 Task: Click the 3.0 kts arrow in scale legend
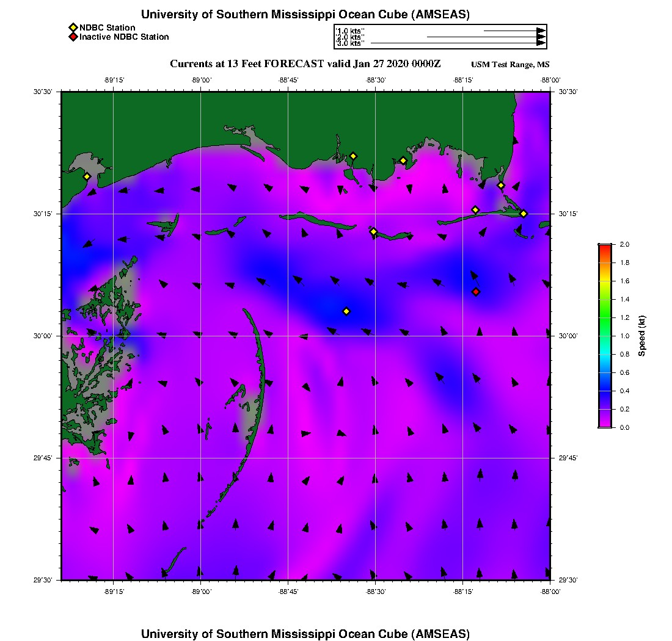tap(457, 43)
